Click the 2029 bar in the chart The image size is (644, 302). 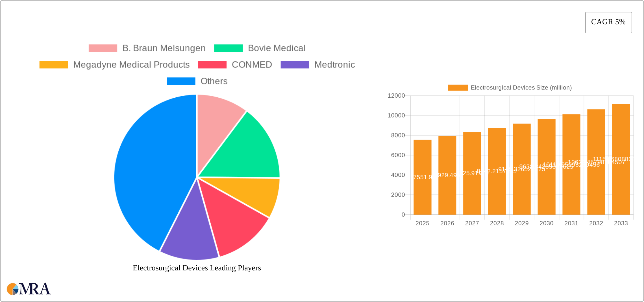coord(522,169)
